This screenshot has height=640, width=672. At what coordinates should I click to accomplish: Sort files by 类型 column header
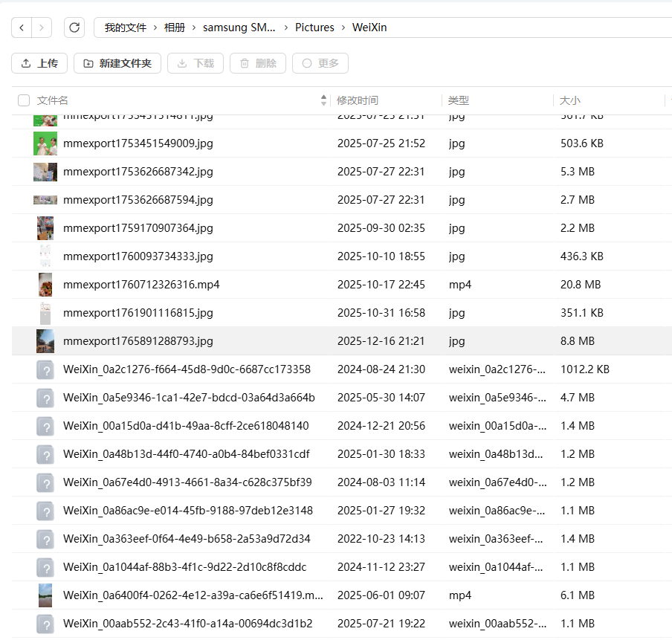click(x=459, y=100)
